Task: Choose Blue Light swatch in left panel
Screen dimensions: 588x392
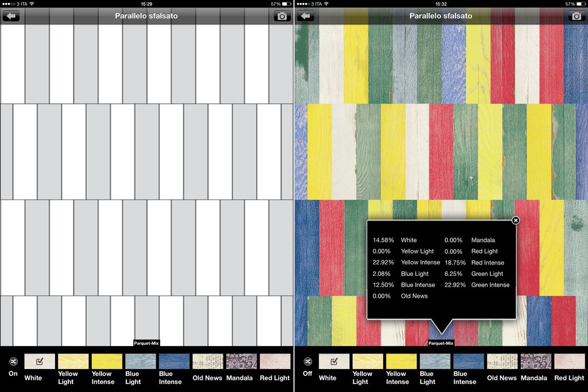Action: (x=140, y=362)
